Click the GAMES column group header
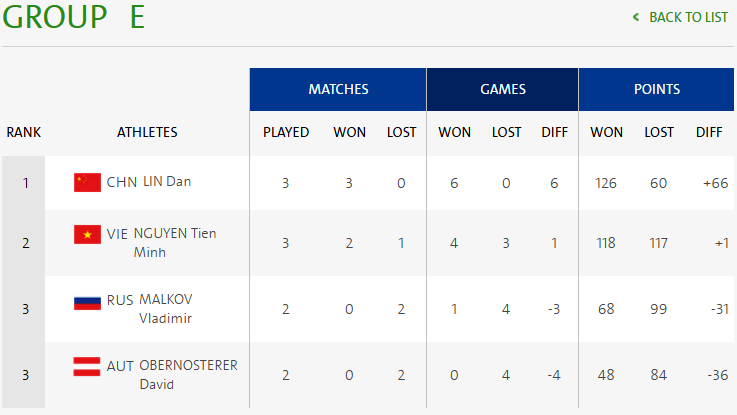737x415 pixels. pyautogui.click(x=503, y=89)
